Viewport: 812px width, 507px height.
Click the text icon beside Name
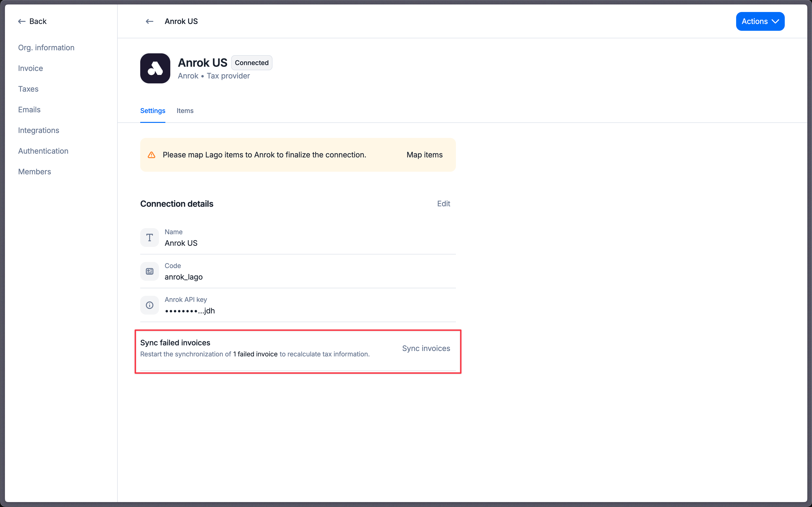[x=150, y=238]
